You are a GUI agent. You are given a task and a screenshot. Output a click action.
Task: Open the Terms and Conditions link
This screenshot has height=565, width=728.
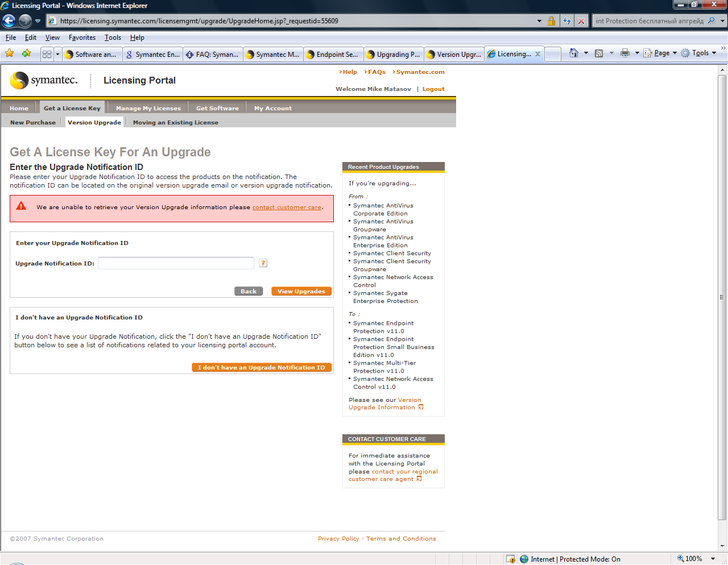click(x=401, y=539)
